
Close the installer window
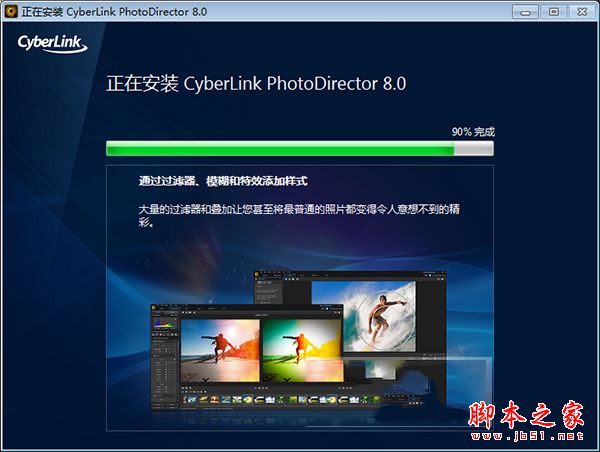pos(582,12)
